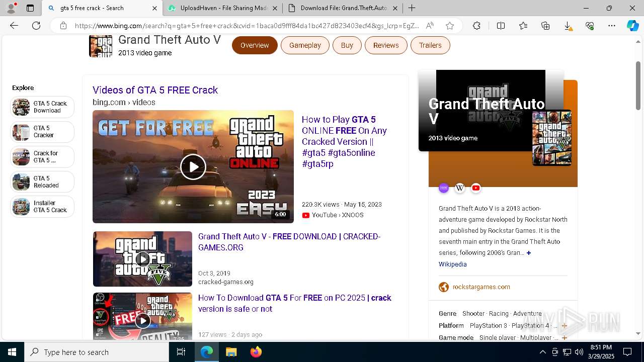This screenshot has height=362, width=644.
Task: Open CRACKED-GAMES.ORG free download link
Action: [x=289, y=242]
